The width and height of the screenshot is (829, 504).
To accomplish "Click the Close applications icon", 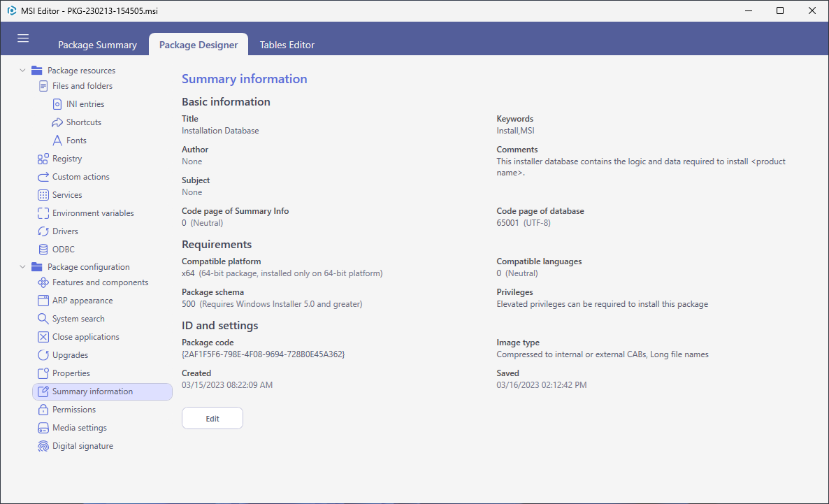I will [43, 337].
